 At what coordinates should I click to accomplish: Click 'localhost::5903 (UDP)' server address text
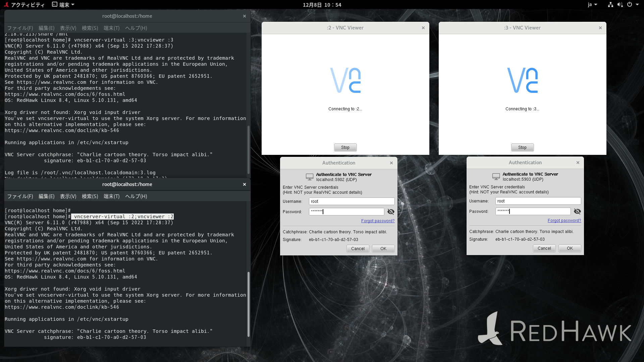click(523, 179)
